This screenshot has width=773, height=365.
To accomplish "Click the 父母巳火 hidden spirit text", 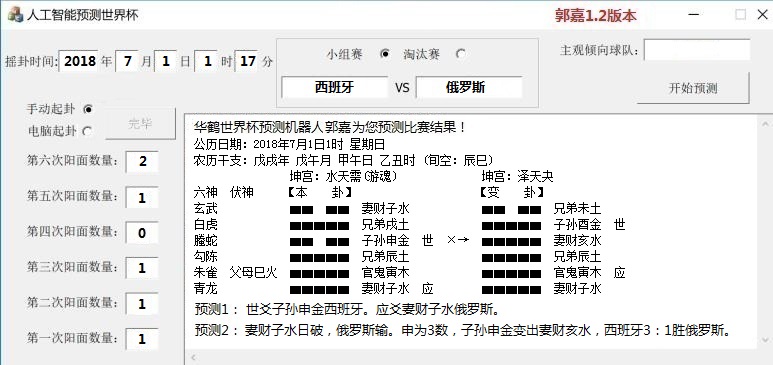I will [253, 273].
